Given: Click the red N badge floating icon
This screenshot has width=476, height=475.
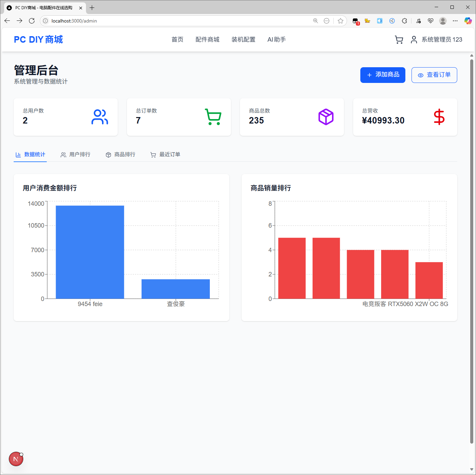Looking at the screenshot, I should point(16,459).
